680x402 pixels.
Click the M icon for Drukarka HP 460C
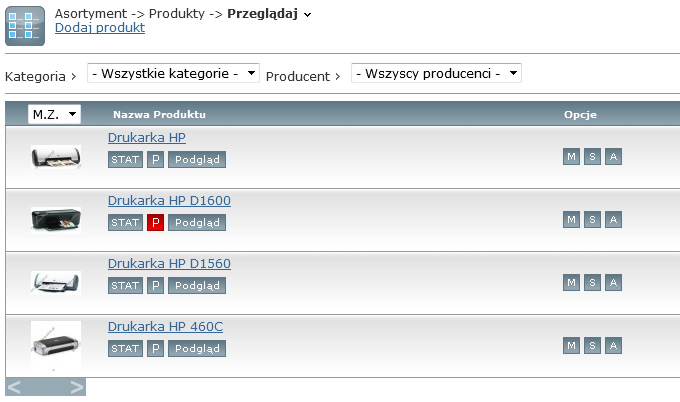571,346
